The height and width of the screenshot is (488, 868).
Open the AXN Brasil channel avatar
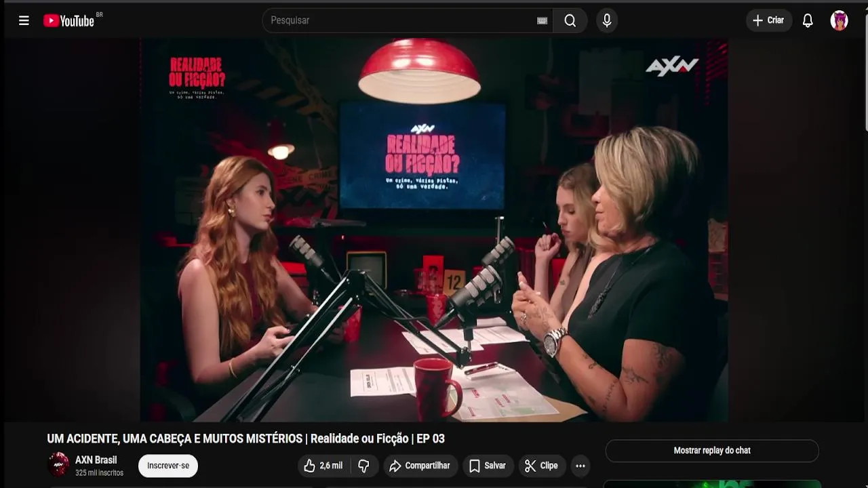[x=58, y=465]
